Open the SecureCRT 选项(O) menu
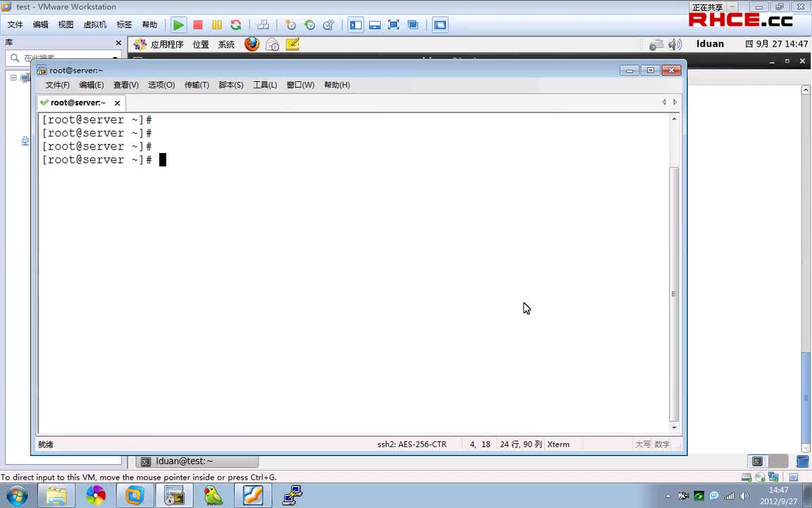The height and width of the screenshot is (508, 812). pyautogui.click(x=161, y=85)
